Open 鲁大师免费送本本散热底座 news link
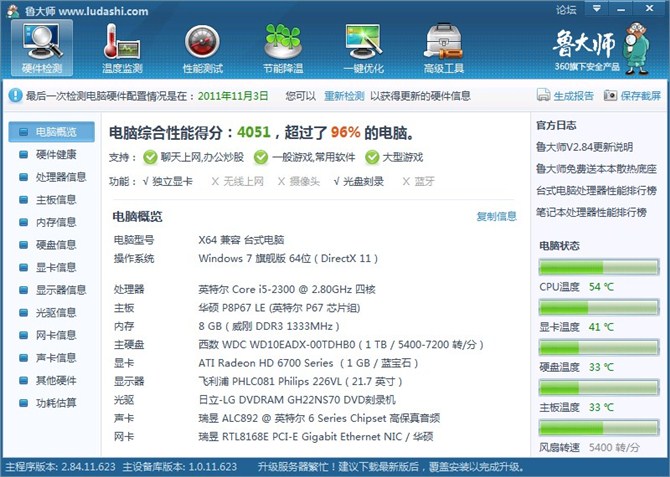670x477 pixels. click(597, 169)
